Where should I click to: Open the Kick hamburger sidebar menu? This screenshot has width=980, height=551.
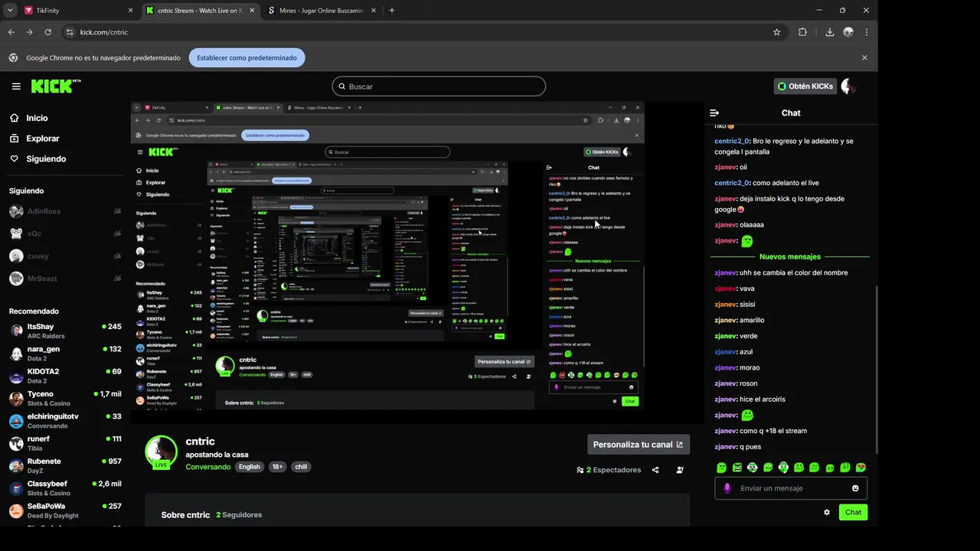tap(16, 86)
